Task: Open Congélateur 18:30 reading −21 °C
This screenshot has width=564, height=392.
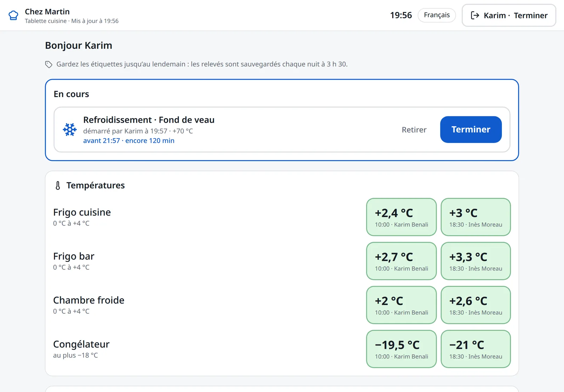Action: (476, 349)
